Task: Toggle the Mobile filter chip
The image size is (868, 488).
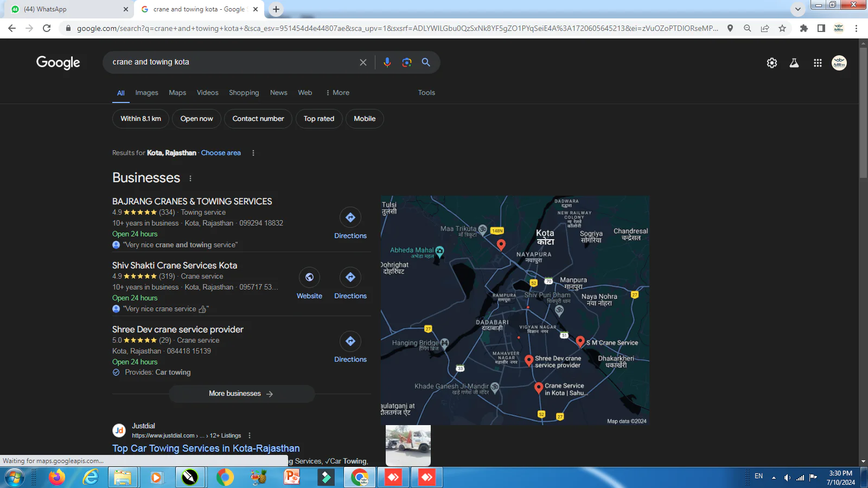Action: (x=365, y=119)
